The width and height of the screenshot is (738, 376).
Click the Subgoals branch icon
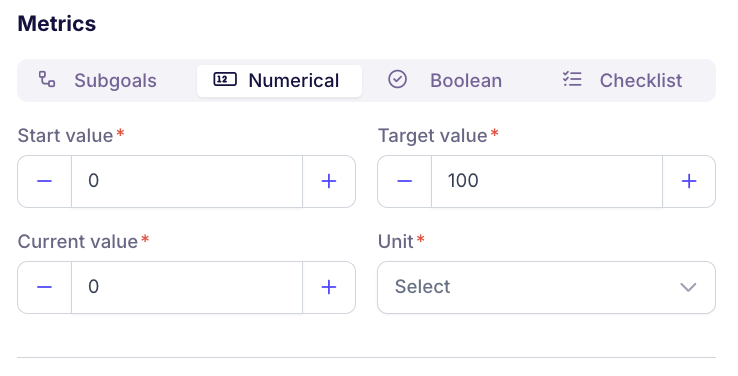pyautogui.click(x=47, y=80)
